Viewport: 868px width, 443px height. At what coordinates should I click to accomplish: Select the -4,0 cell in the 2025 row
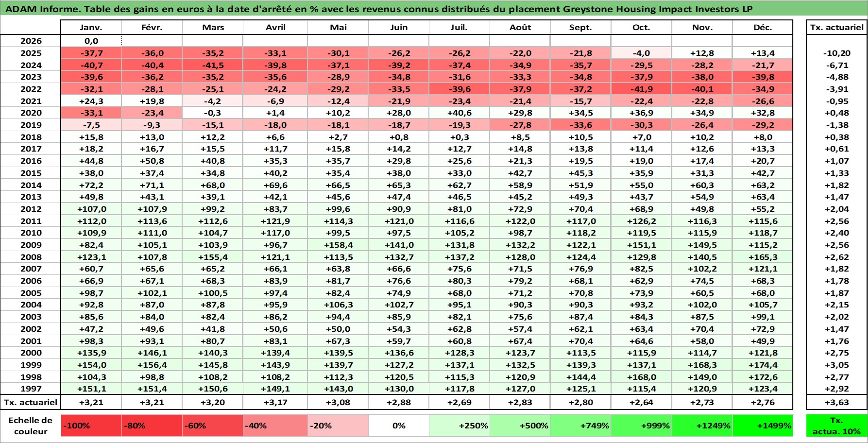642,53
